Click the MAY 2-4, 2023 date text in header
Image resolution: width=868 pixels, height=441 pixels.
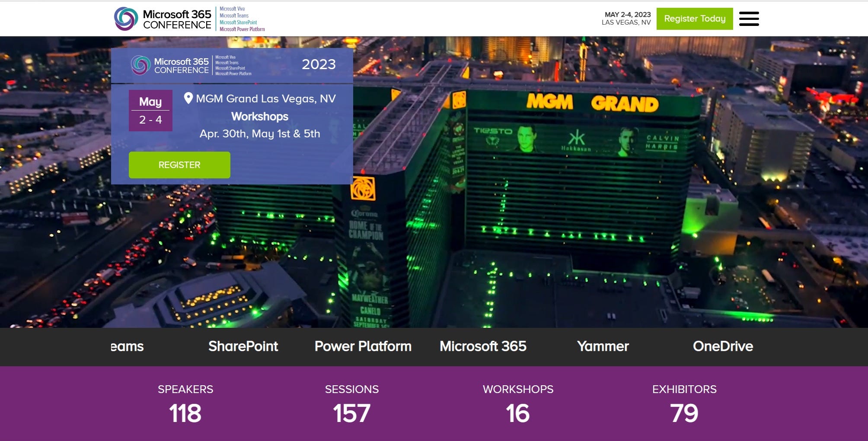point(628,14)
